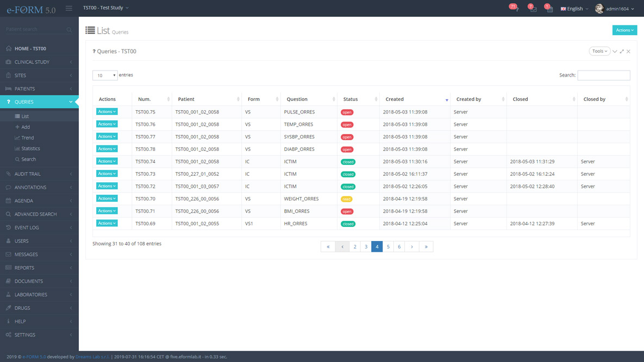
Task: Jump to the last page of results
Action: click(426, 246)
